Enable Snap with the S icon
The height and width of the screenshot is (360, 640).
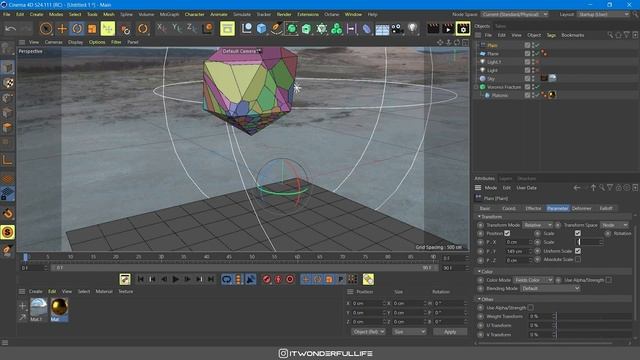point(7,232)
